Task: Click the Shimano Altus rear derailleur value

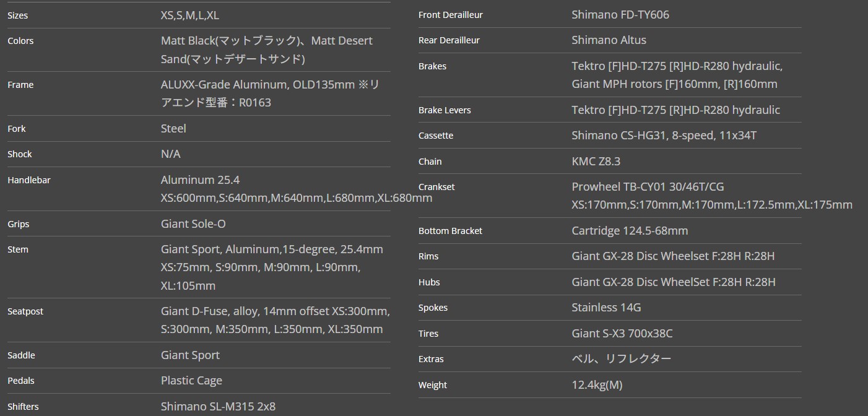Action: click(609, 40)
